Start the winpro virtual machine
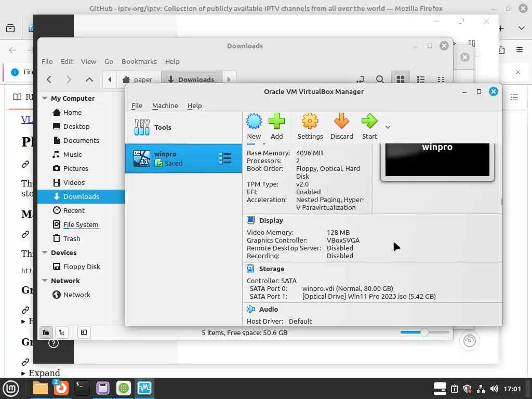Image resolution: width=532 pixels, height=399 pixels. tap(369, 126)
